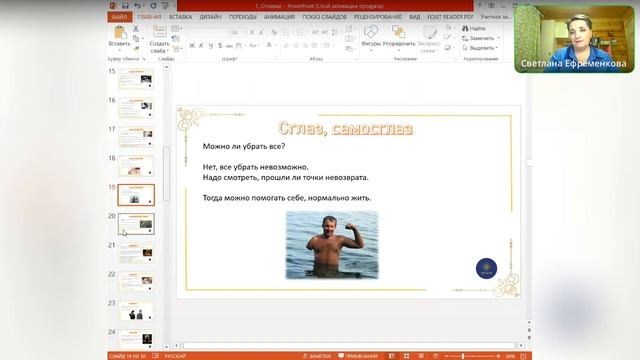Toggle strikethrough formatting button
The width and height of the screenshot is (640, 360).
point(229,45)
